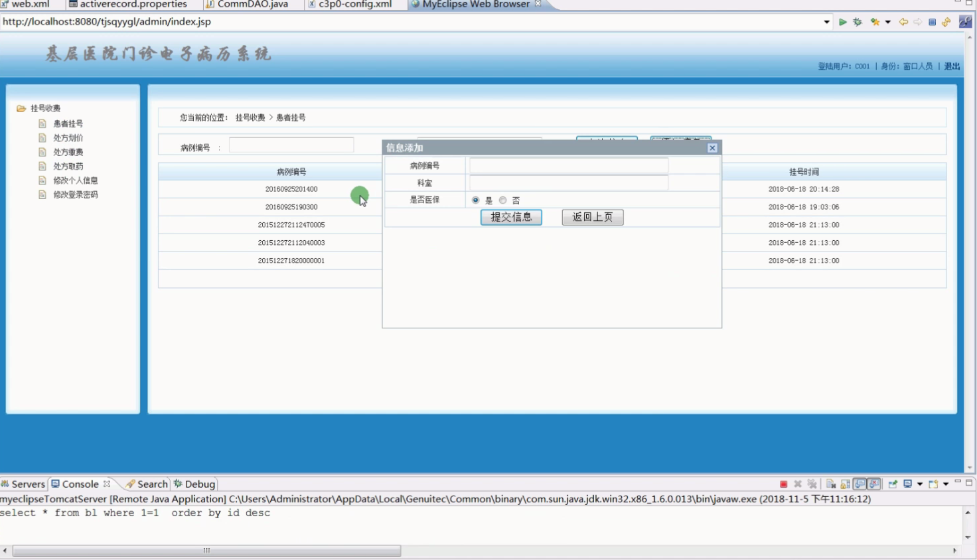
Task: Click the blue Stop loading square icon
Action: (932, 22)
